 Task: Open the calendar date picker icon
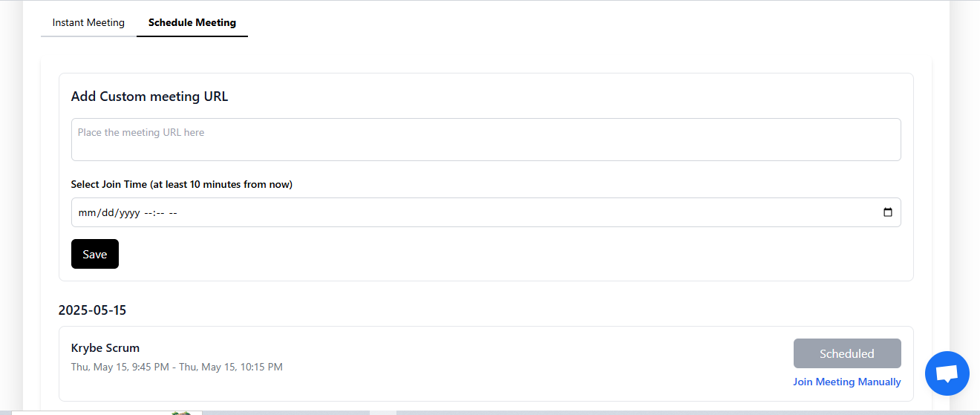click(x=887, y=212)
